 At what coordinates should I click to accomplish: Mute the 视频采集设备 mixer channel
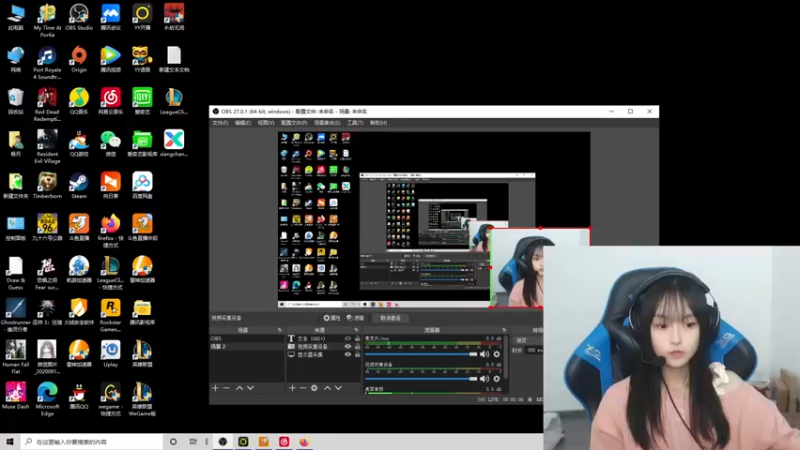[485, 379]
